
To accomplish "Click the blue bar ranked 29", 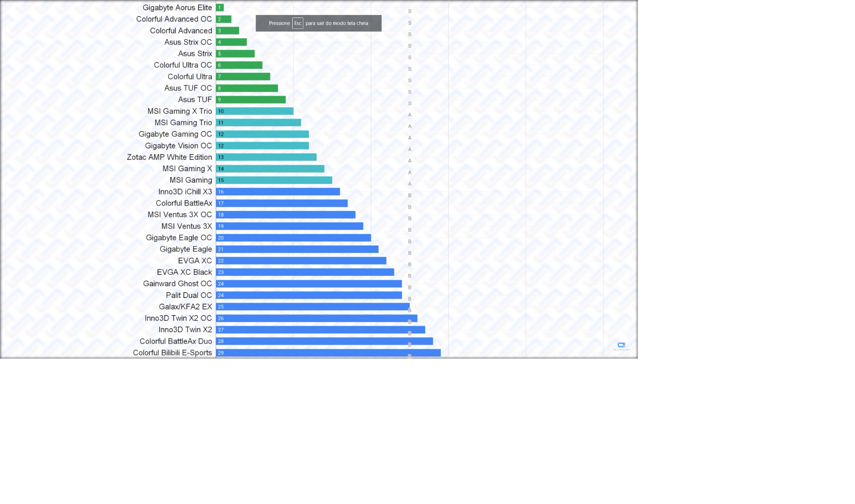I will (x=328, y=353).
